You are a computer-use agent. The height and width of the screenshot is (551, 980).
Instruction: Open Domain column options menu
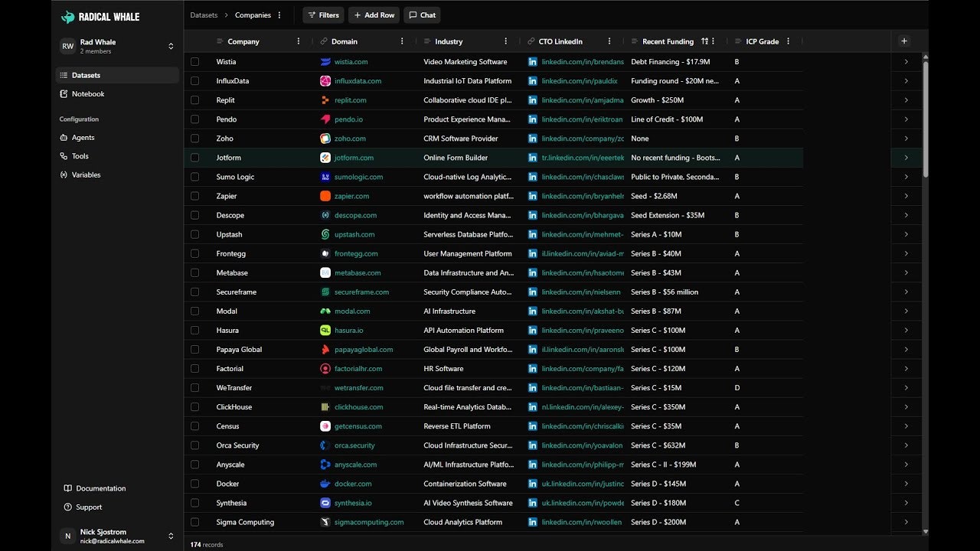[402, 41]
